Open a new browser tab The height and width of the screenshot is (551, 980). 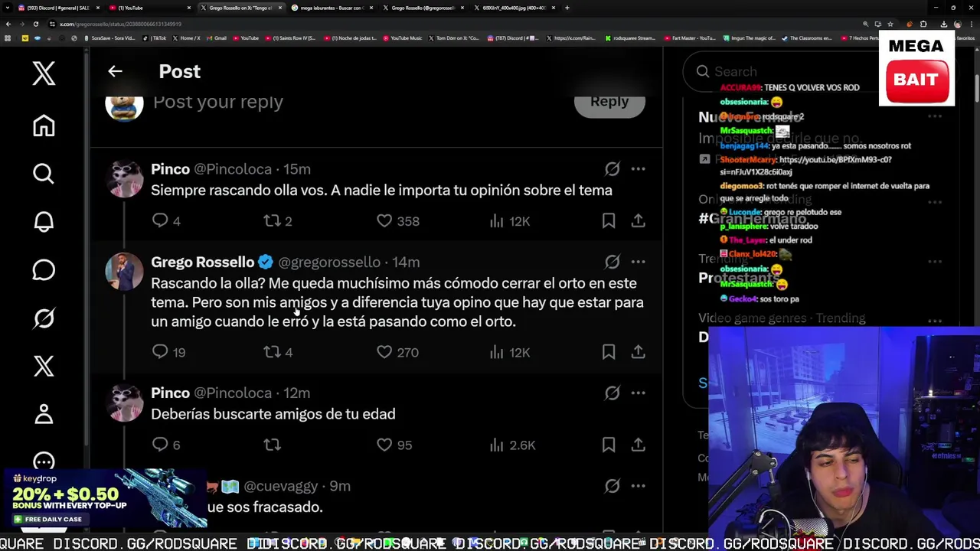[567, 8]
